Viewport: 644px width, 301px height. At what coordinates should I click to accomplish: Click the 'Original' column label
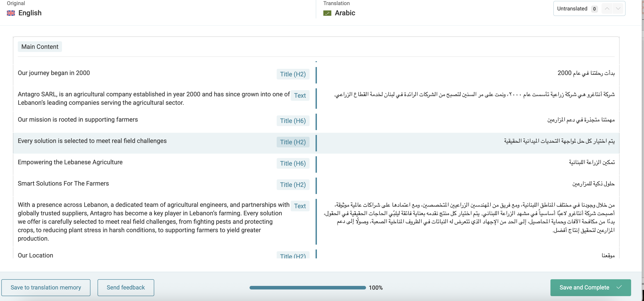[x=16, y=3]
